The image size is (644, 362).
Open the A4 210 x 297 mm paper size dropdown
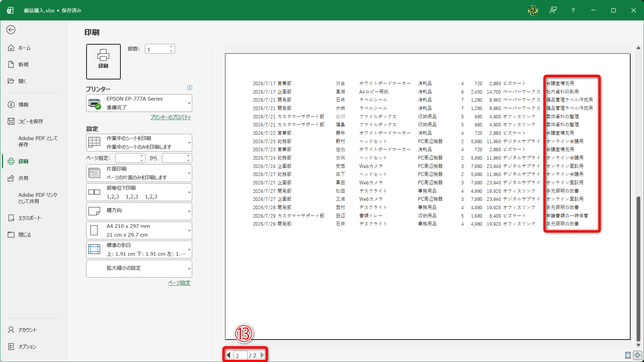[x=139, y=230]
